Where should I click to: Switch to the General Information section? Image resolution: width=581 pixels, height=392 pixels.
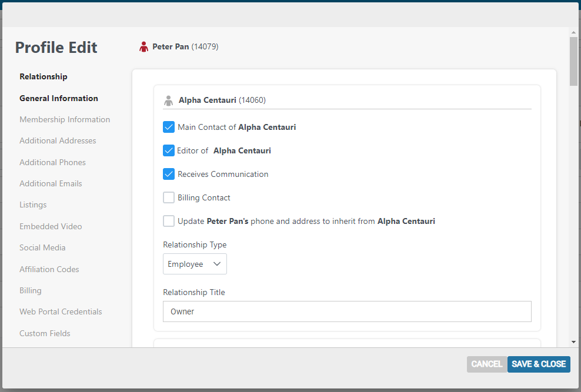59,99
